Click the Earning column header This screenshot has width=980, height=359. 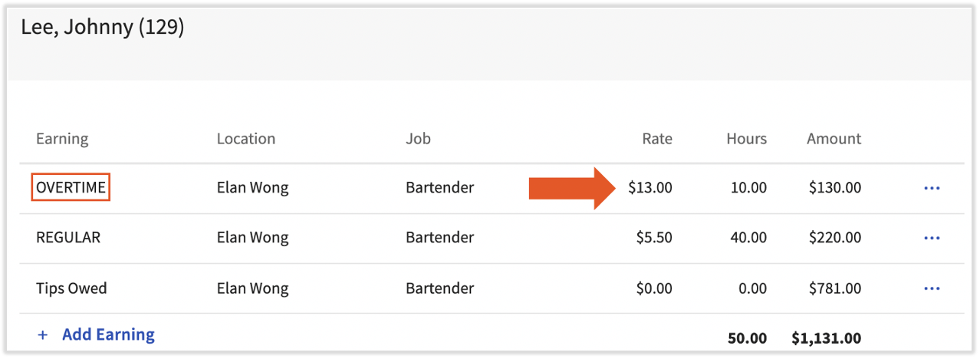pyautogui.click(x=62, y=139)
